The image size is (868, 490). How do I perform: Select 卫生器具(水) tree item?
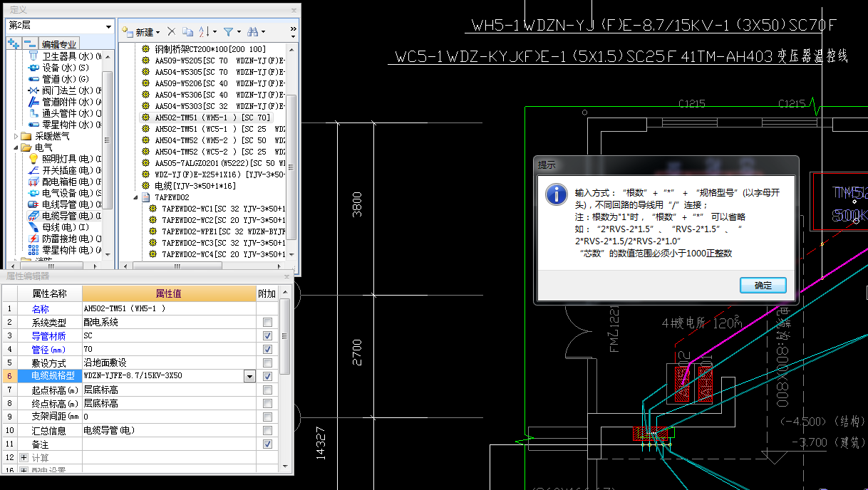(x=66, y=56)
